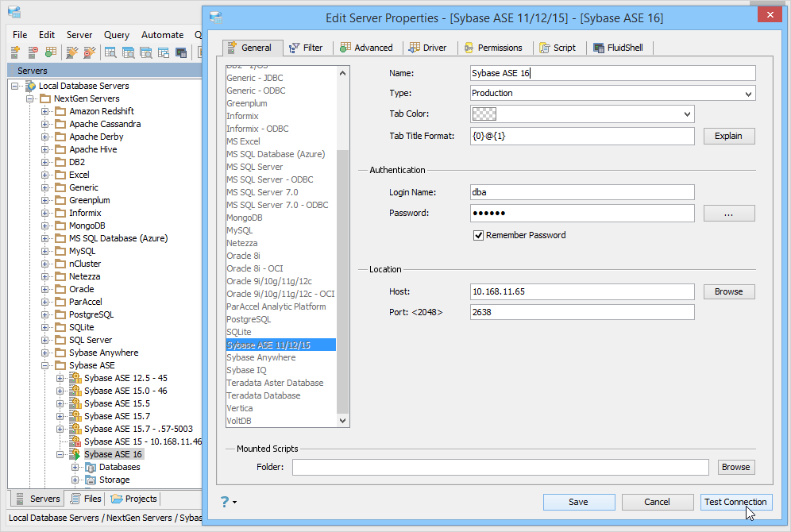Click the Cancel button
The height and width of the screenshot is (532, 791).
click(x=658, y=503)
